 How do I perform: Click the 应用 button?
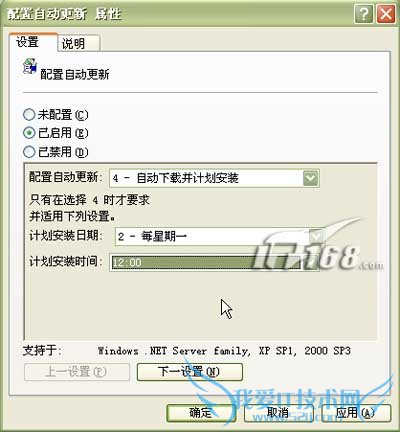point(356,413)
